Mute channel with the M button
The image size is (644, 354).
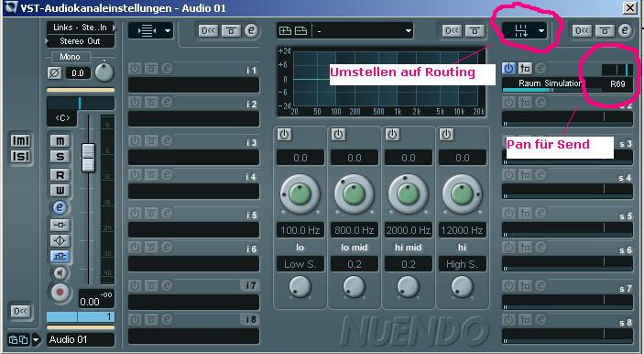pyautogui.click(x=60, y=141)
